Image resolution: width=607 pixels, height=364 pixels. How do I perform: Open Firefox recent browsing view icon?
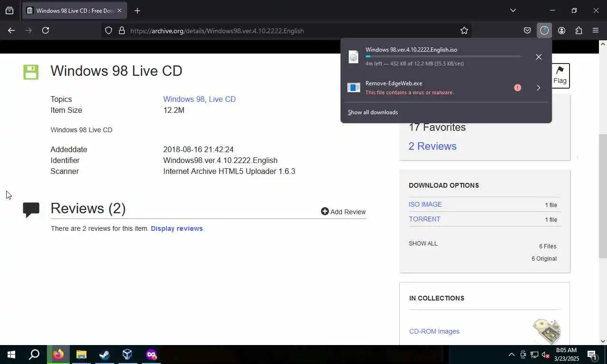9,10
